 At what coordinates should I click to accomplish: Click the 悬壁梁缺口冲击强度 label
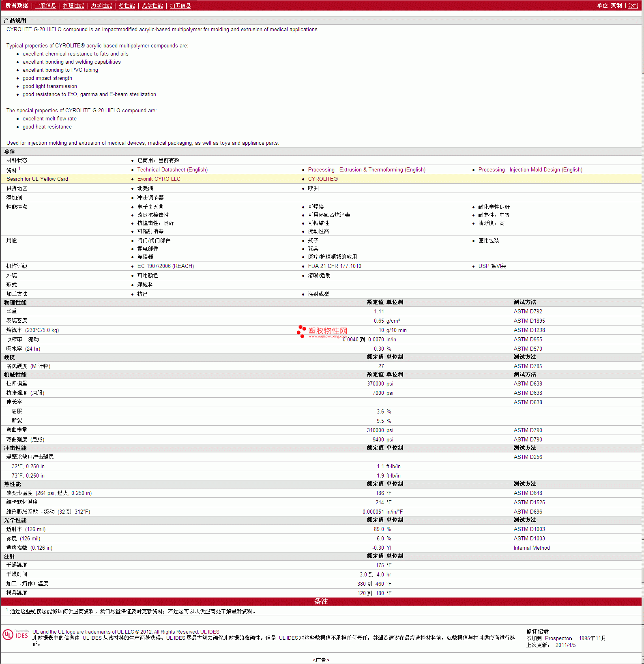coord(30,456)
